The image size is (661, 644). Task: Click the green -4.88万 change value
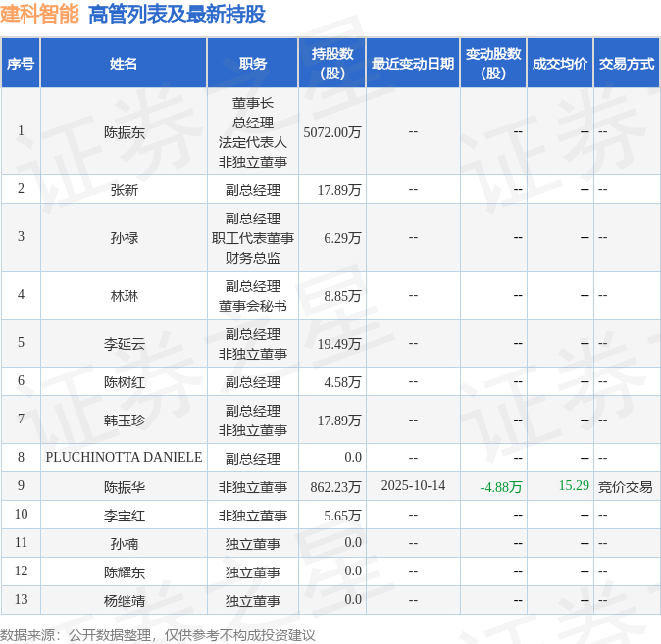pyautogui.click(x=501, y=487)
